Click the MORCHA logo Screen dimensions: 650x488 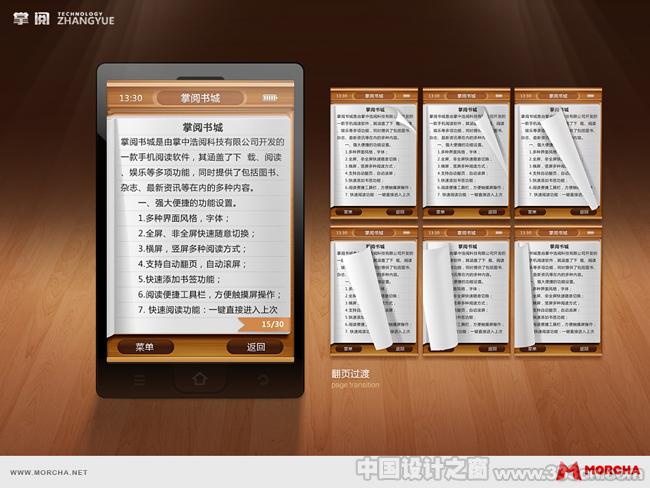[598, 471]
